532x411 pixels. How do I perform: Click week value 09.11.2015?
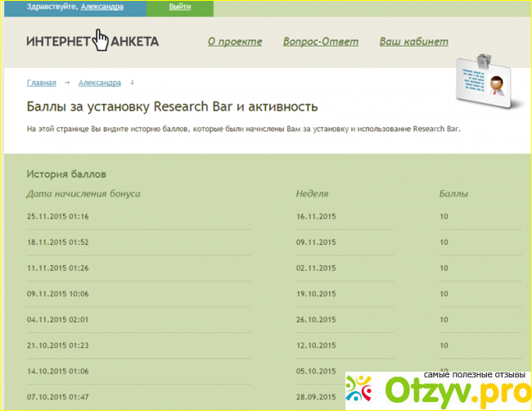pyautogui.click(x=316, y=242)
